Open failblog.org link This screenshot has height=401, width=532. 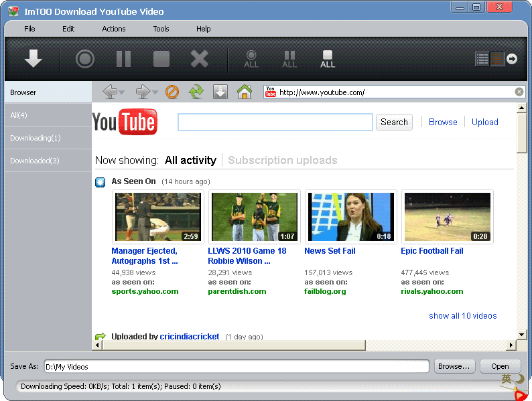click(325, 291)
